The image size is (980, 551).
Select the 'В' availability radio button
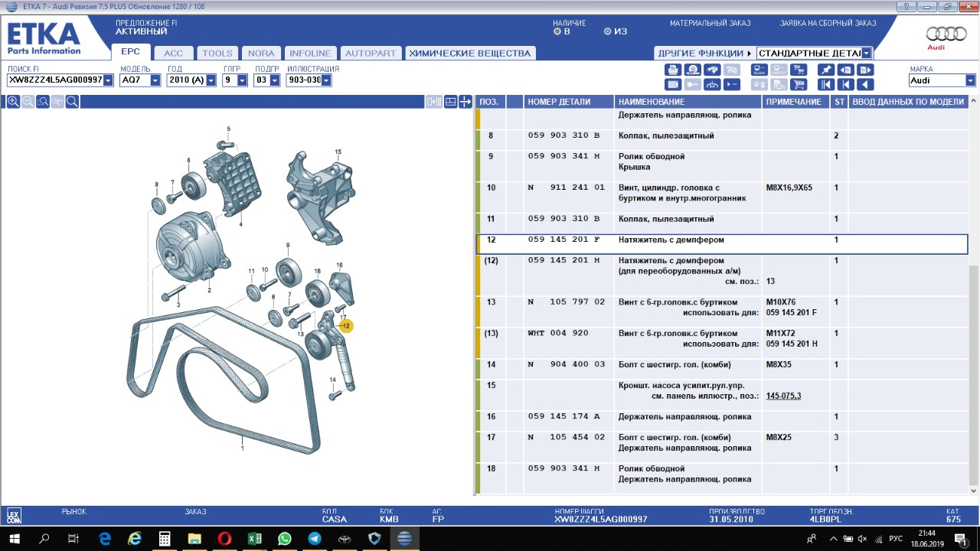pyautogui.click(x=557, y=32)
